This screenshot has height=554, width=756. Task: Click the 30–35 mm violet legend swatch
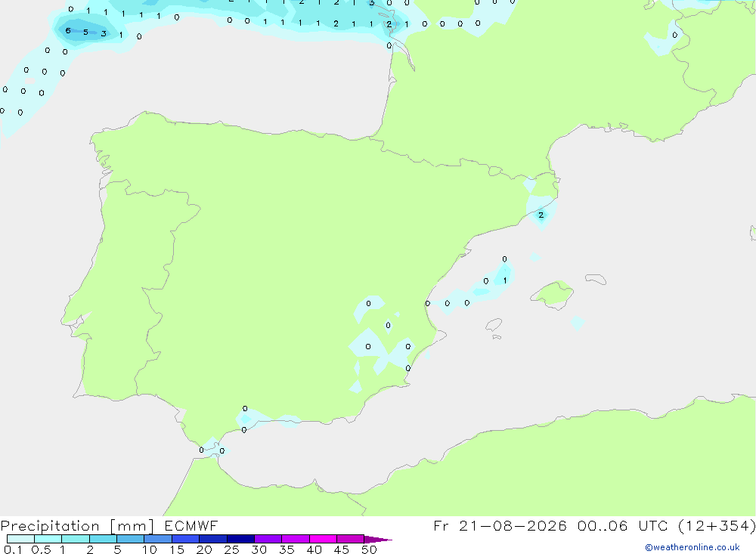268,539
